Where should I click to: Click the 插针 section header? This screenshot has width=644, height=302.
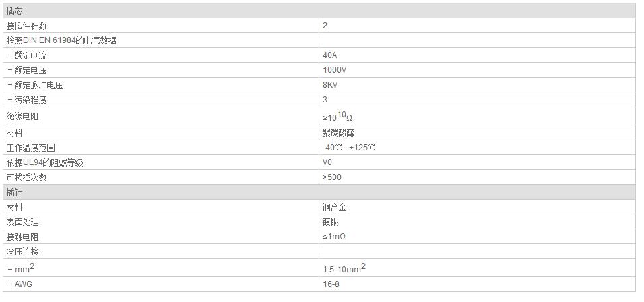click(x=319, y=192)
